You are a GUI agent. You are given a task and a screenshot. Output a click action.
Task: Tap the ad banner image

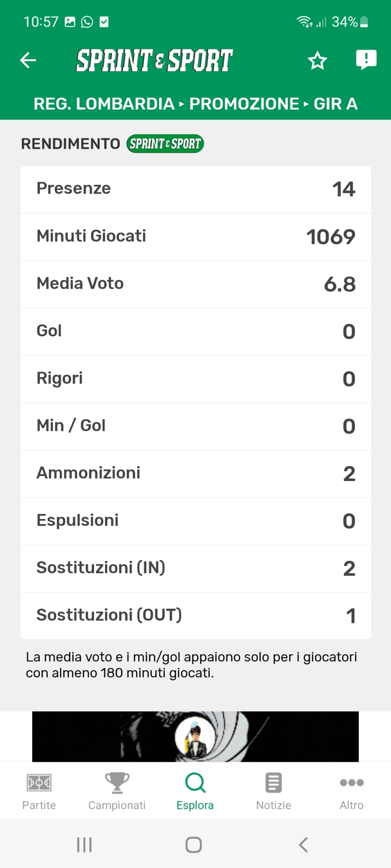coord(195,736)
